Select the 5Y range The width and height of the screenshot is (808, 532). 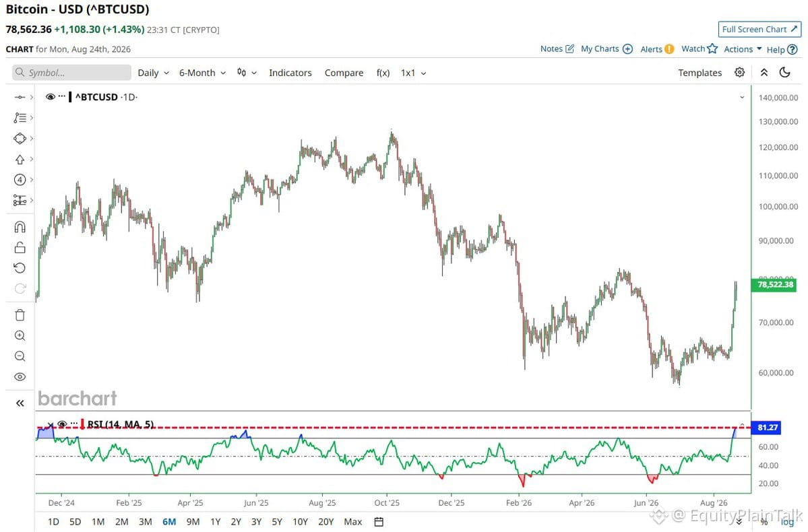[277, 522]
